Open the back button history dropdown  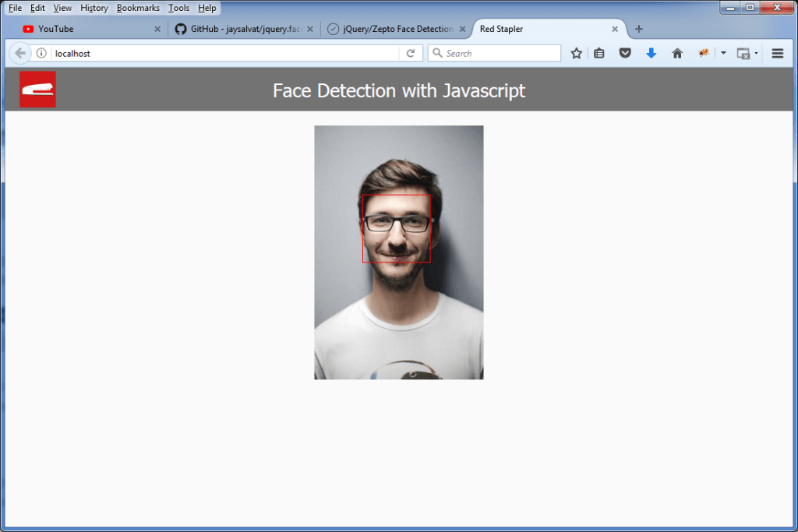(20, 53)
